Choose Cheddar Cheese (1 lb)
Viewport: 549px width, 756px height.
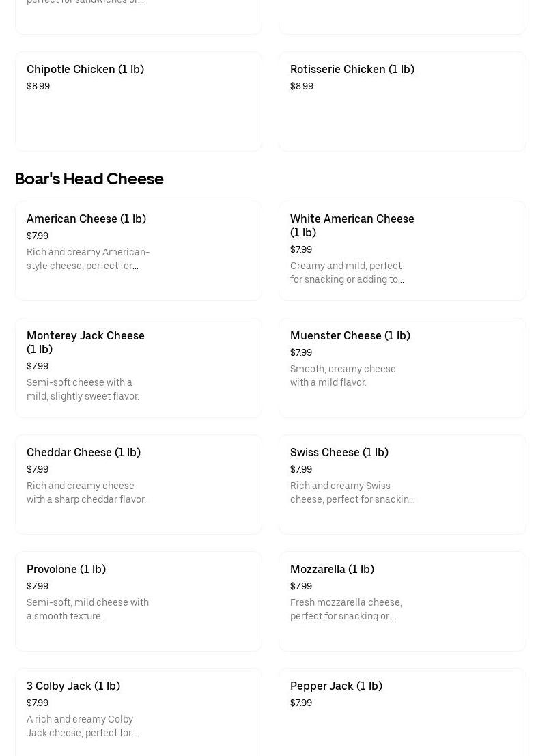coord(138,484)
